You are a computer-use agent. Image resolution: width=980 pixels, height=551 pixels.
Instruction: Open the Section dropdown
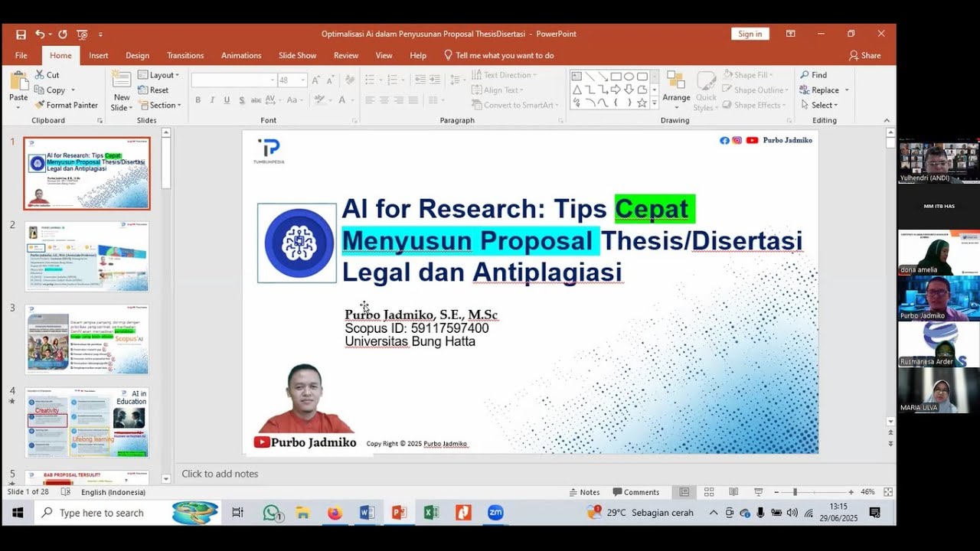[x=159, y=105]
